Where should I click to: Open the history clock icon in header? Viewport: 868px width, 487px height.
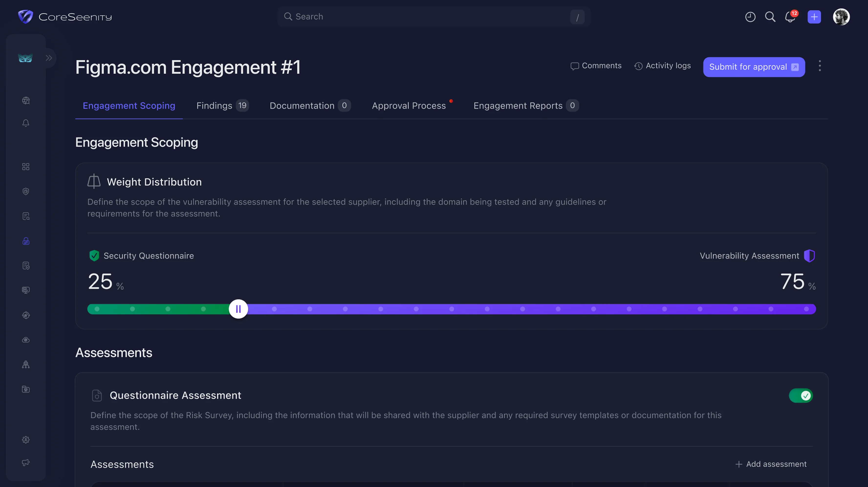coord(750,17)
